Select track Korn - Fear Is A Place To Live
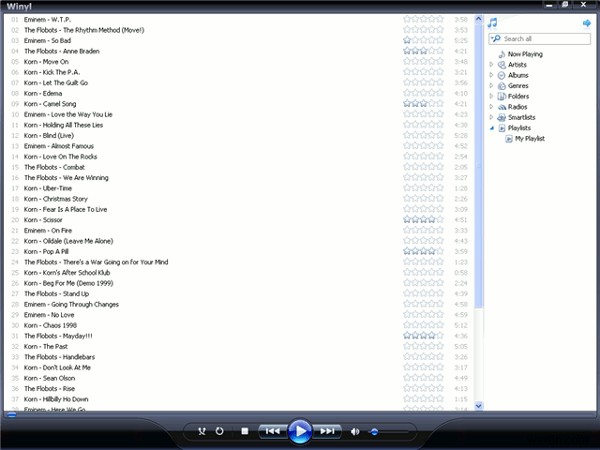Viewport: 600px width, 450px height. (x=65, y=209)
